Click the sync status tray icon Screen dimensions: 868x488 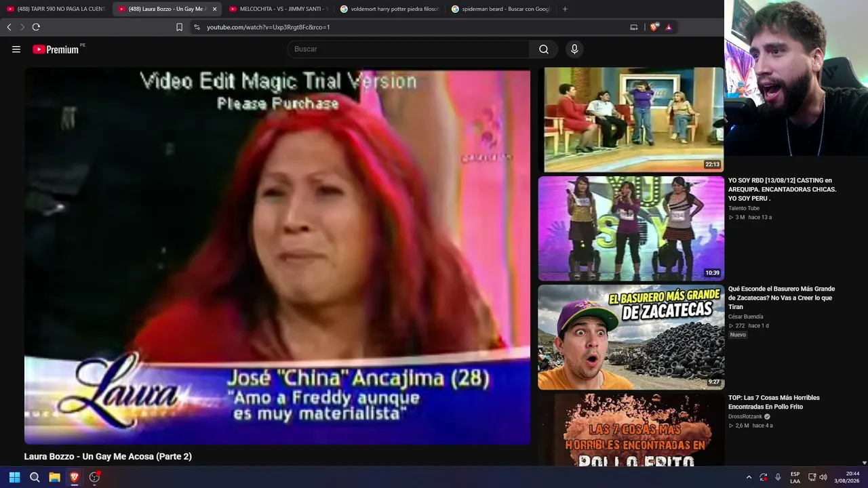(x=764, y=477)
